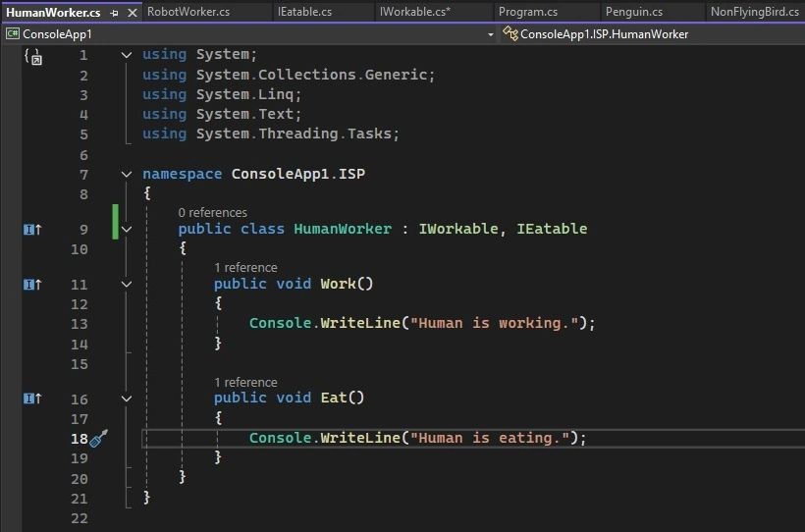
Task: Open the NonFlyingBird.cs tab
Action: tap(754, 12)
